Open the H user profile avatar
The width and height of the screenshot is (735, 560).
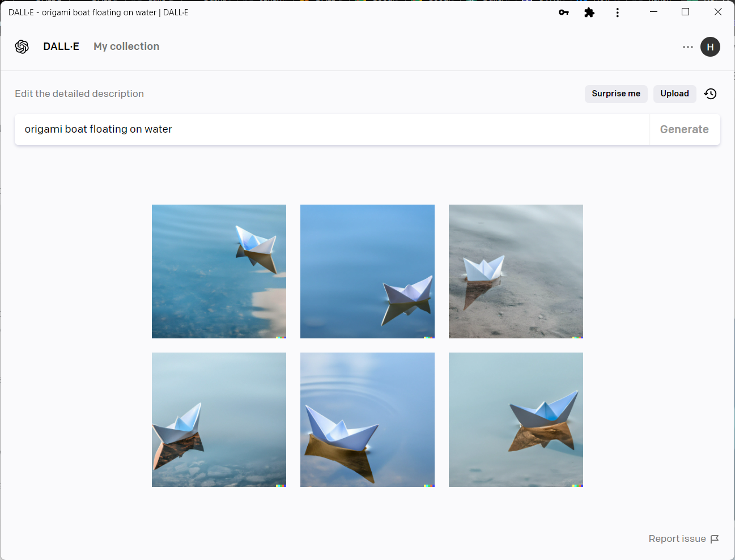click(x=710, y=47)
